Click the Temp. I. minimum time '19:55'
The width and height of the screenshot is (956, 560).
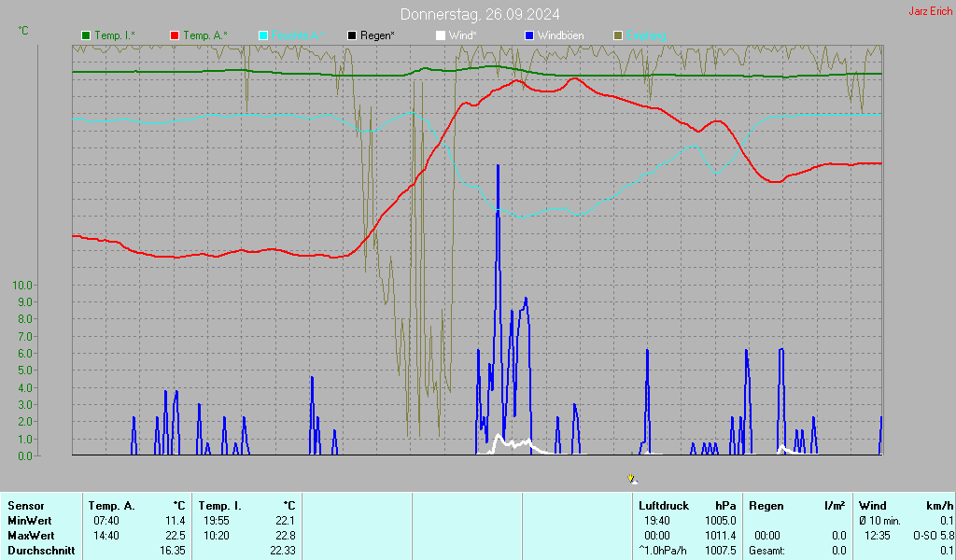tap(217, 521)
